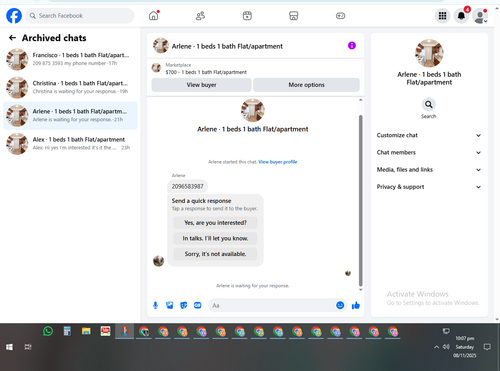
Task: Click the Search magnifier in chat details panel
Action: coord(429,105)
